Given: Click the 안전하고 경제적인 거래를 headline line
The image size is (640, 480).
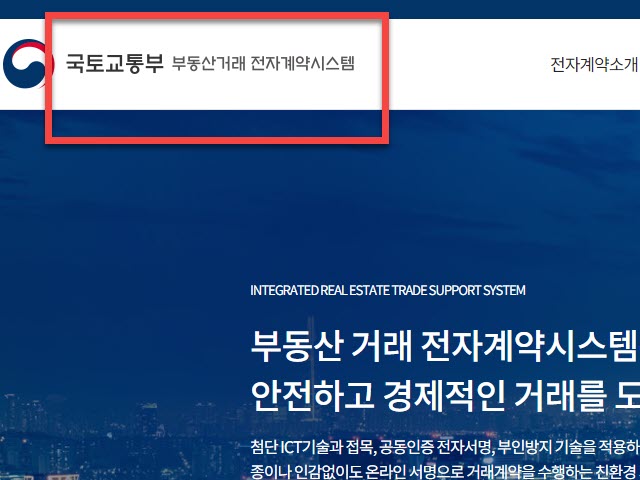Looking at the screenshot, I should click(x=445, y=396).
